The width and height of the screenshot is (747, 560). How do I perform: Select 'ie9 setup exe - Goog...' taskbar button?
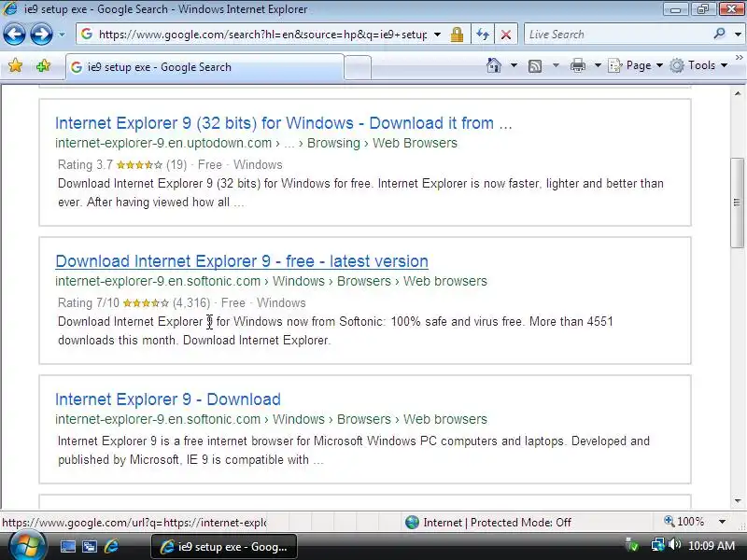pyautogui.click(x=224, y=547)
